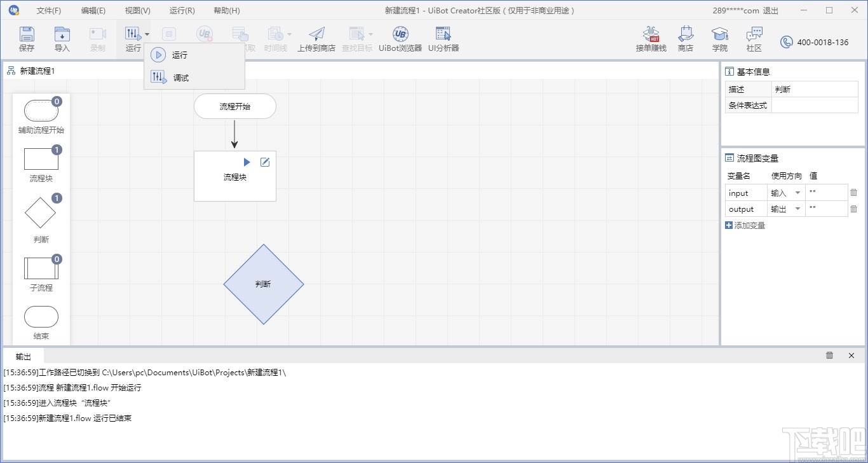
Task: Open the 运行(R) menu
Action: pyautogui.click(x=182, y=11)
